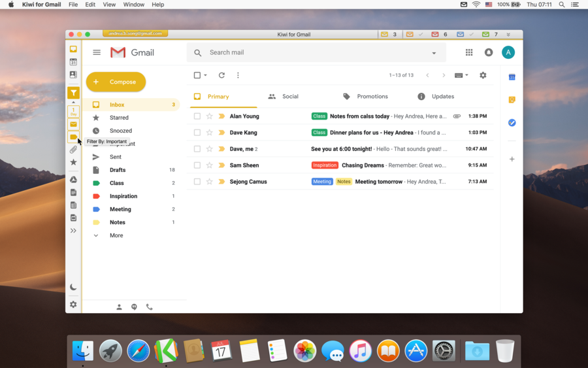Screen dimensions: 588x368
Task: Switch to the Social tab
Action: point(290,96)
